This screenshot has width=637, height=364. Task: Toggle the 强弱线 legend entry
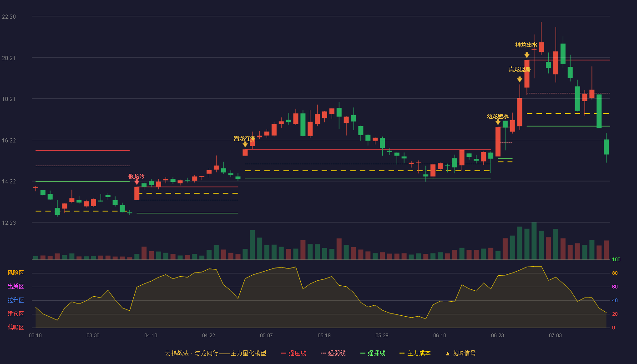click(333, 353)
